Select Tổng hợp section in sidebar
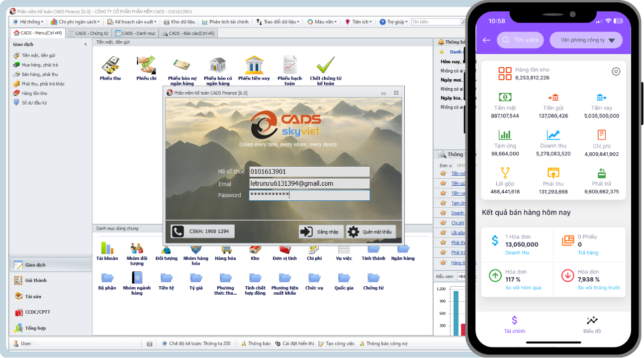644x358 pixels. [x=50, y=328]
